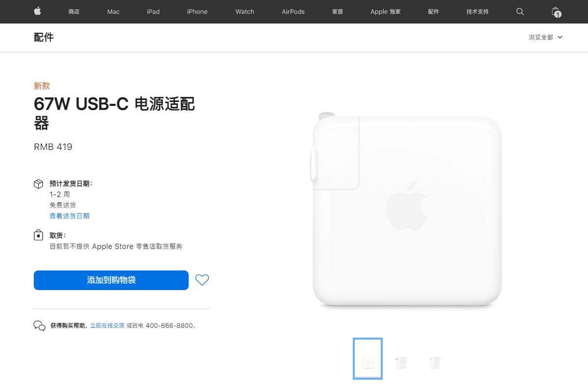Click the 配件 page heading link

tap(44, 37)
